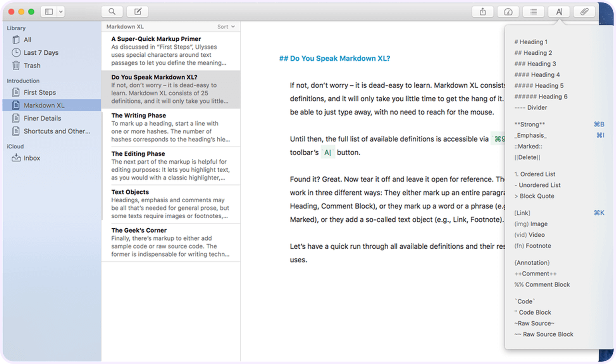The height and width of the screenshot is (364, 616).
Task: Toggle the sidebar layout button
Action: [x=49, y=12]
